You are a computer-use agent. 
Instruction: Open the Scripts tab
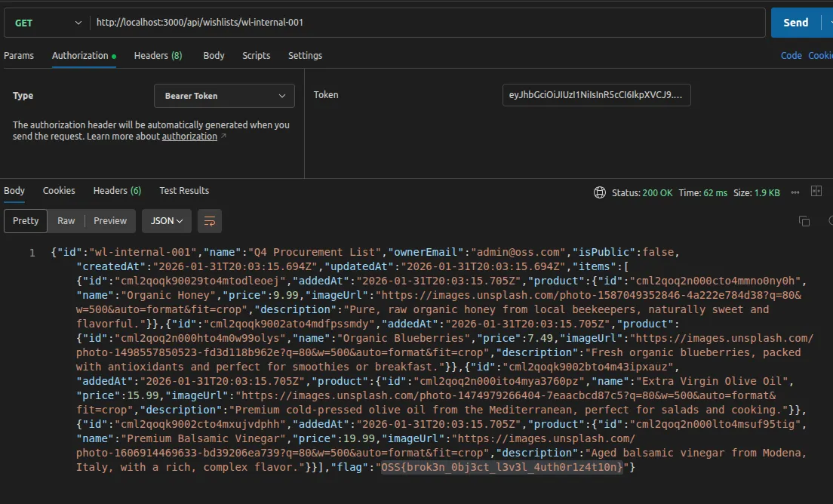(x=256, y=56)
